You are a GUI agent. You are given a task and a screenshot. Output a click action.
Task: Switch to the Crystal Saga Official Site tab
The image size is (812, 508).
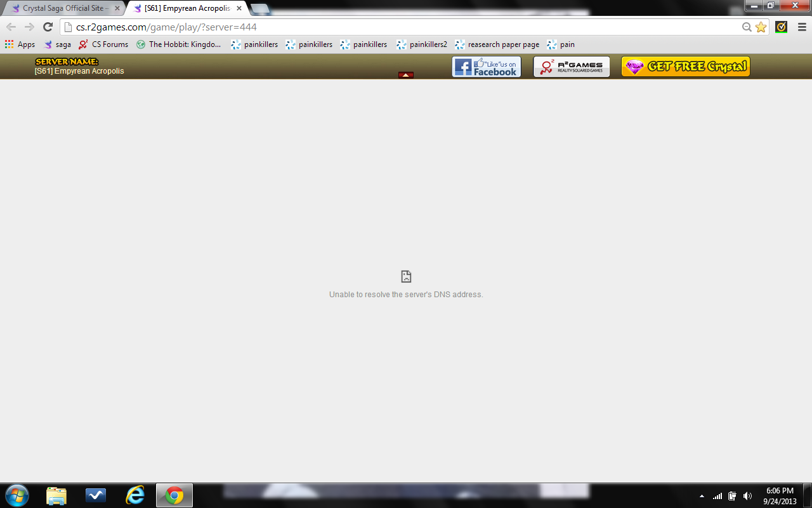click(63, 8)
